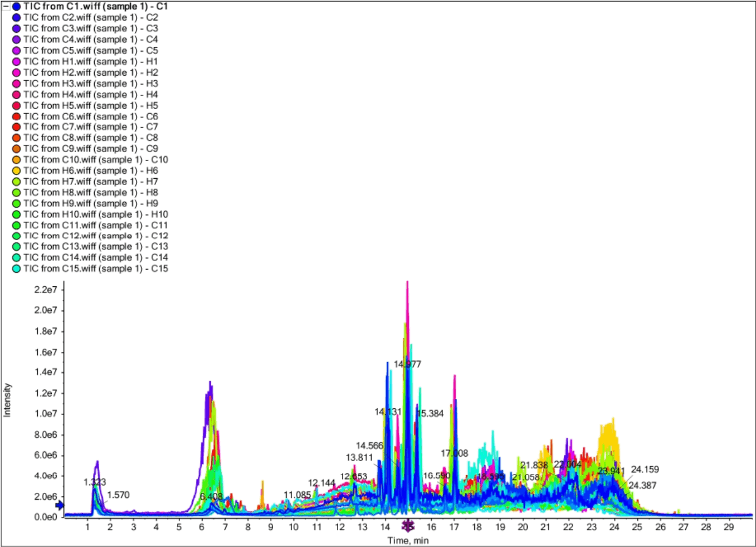Screen dimensions: 756x547
Task: Select legend entry TIC from H7.wiff
Action: [x=91, y=182]
